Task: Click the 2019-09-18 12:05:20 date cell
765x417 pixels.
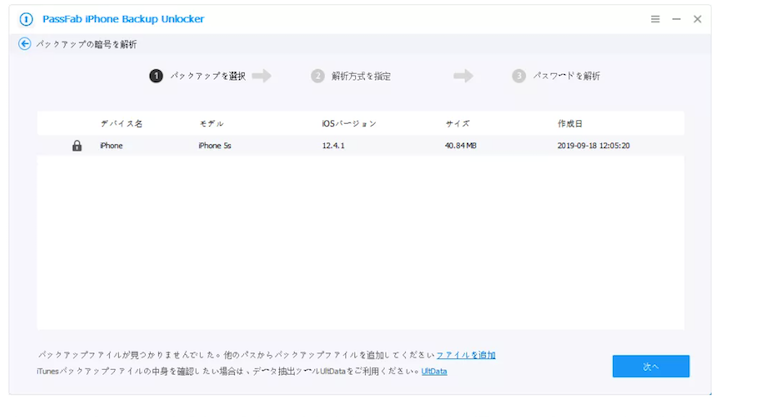Action: click(593, 145)
